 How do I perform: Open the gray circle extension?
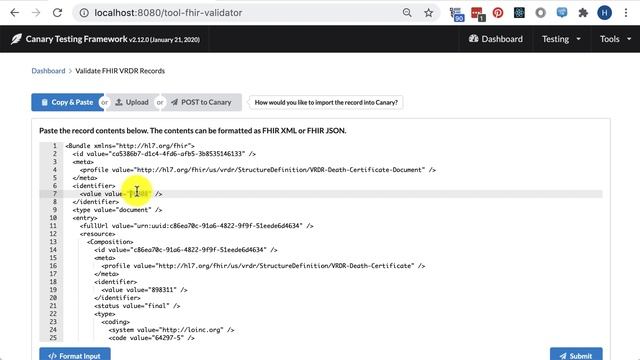pyautogui.click(x=540, y=13)
